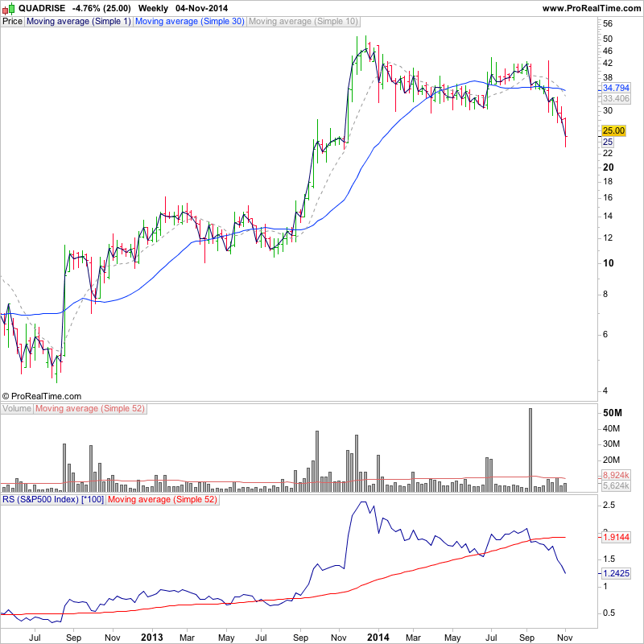The image size is (644, 644).
Task: Click the 8,924k volume average tag
Action: [616, 475]
